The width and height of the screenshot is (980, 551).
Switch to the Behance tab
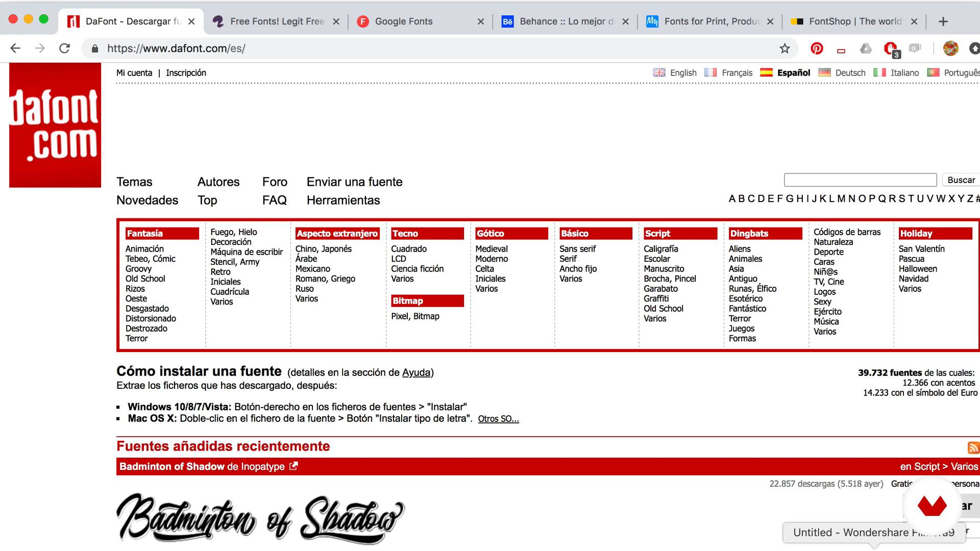564,21
